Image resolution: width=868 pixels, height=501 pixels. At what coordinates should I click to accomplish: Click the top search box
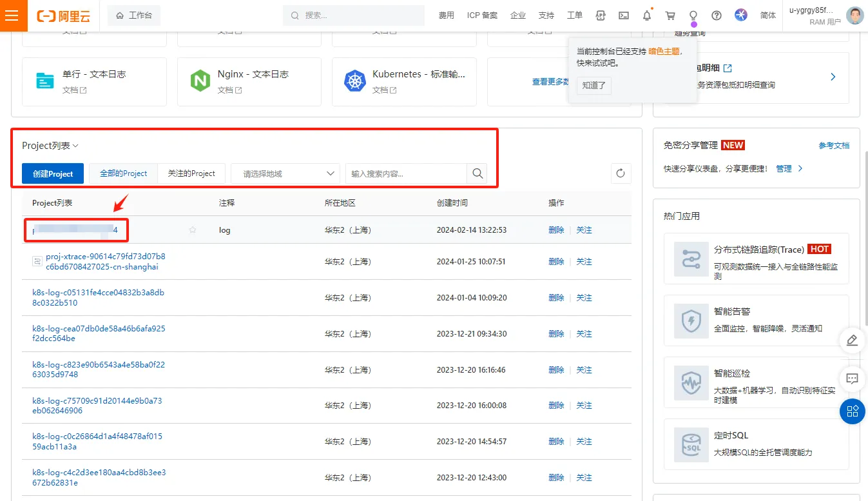point(354,15)
